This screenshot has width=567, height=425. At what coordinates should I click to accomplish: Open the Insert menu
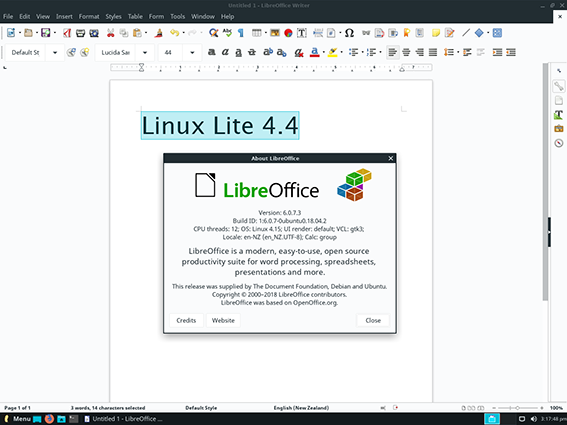pos(64,16)
